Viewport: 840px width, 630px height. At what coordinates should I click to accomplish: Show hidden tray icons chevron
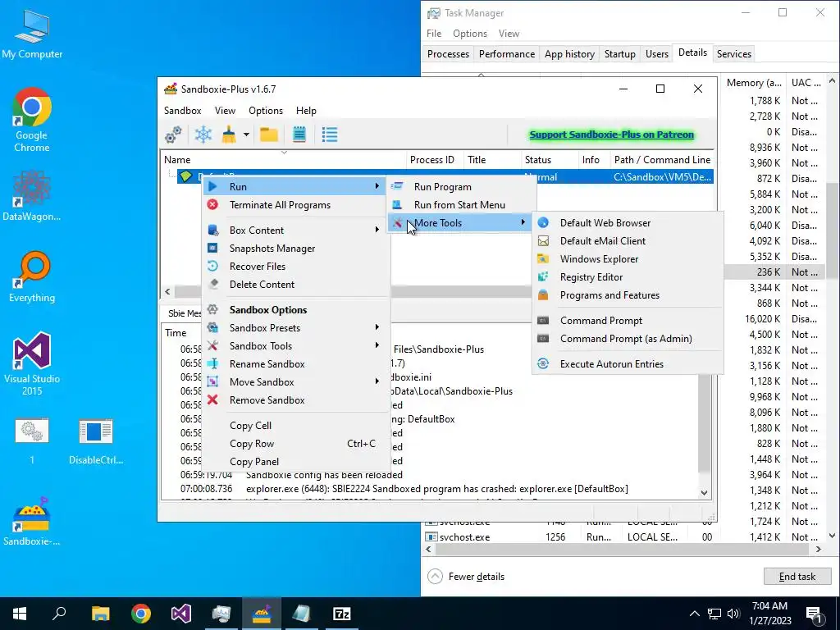[x=694, y=614]
